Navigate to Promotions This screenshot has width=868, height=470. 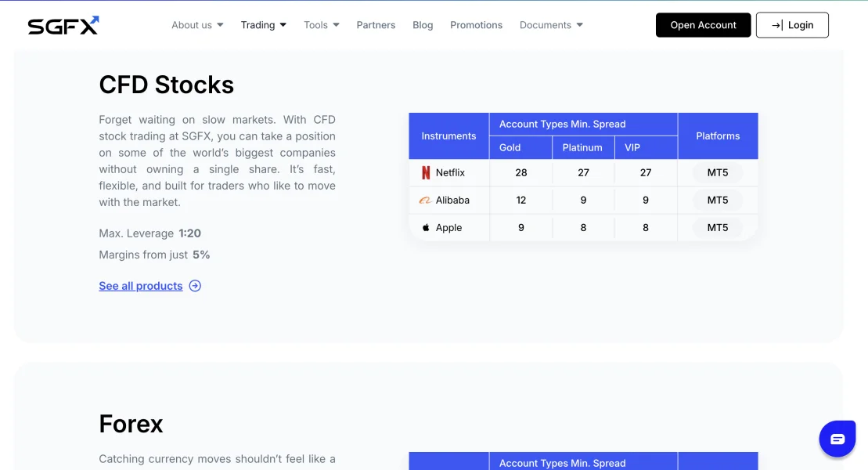click(476, 25)
